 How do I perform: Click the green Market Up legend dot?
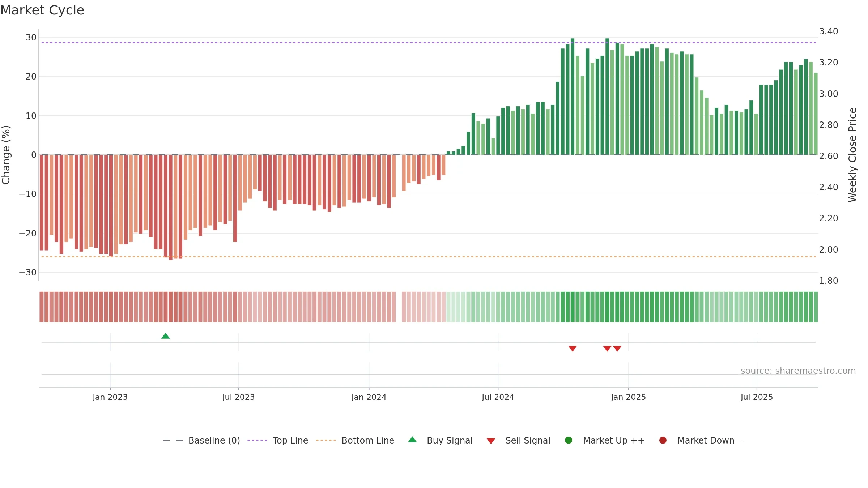(x=569, y=440)
